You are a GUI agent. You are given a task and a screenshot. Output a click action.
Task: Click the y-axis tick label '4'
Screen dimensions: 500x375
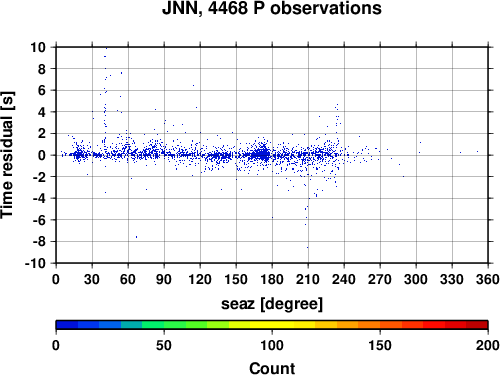[41, 112]
